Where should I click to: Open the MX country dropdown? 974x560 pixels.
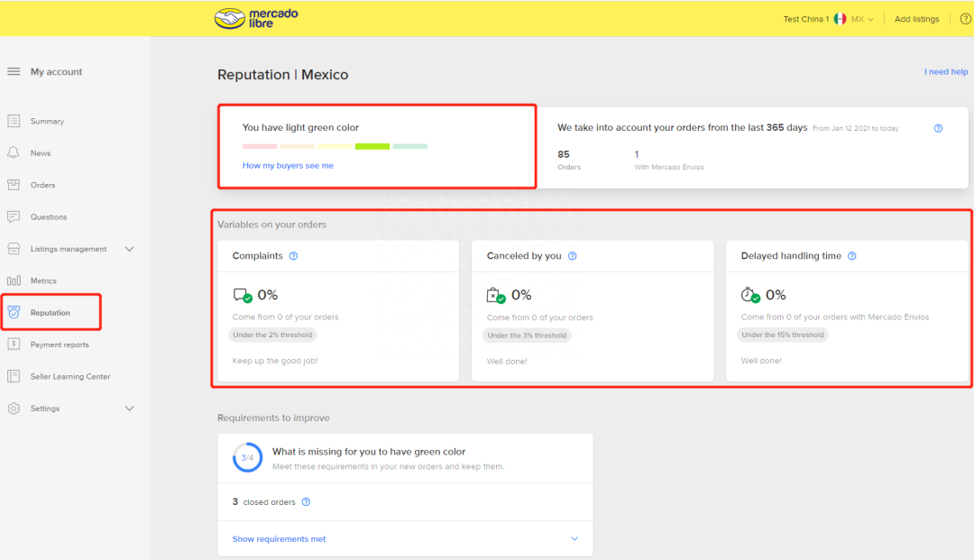[x=862, y=19]
